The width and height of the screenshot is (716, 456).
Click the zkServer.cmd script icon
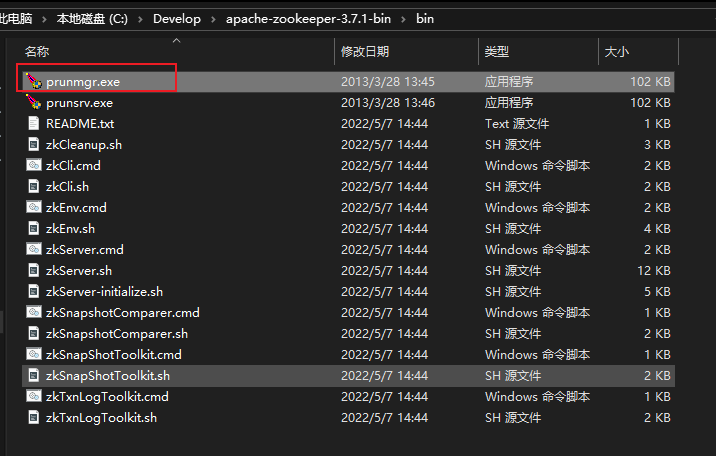tap(34, 249)
